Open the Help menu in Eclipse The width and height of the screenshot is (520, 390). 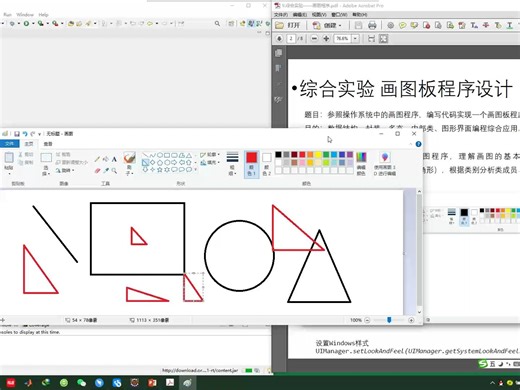pyautogui.click(x=43, y=15)
